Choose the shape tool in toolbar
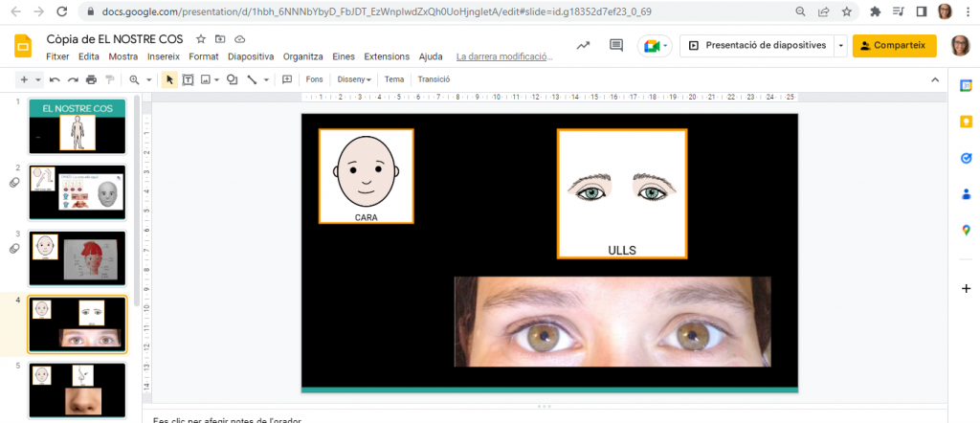 click(x=232, y=79)
